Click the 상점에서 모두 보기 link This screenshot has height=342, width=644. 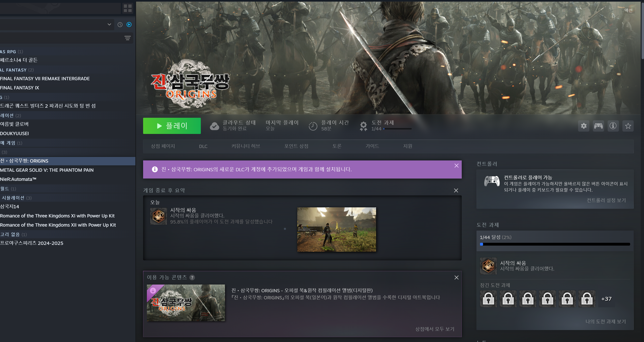tap(435, 329)
